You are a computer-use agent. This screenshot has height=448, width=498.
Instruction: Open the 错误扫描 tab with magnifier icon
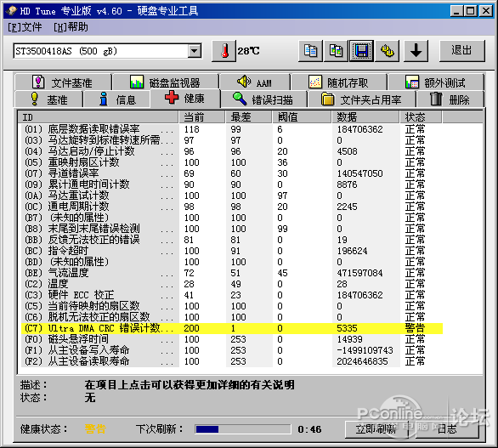(x=263, y=99)
